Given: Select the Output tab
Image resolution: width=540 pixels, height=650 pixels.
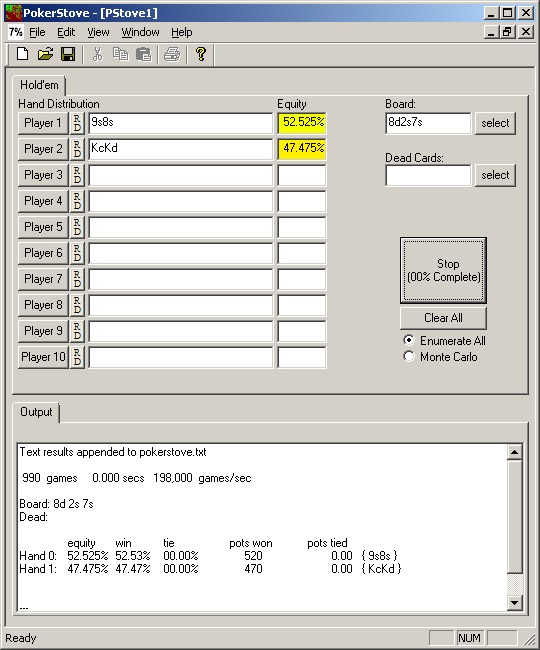Looking at the screenshot, I should point(36,412).
